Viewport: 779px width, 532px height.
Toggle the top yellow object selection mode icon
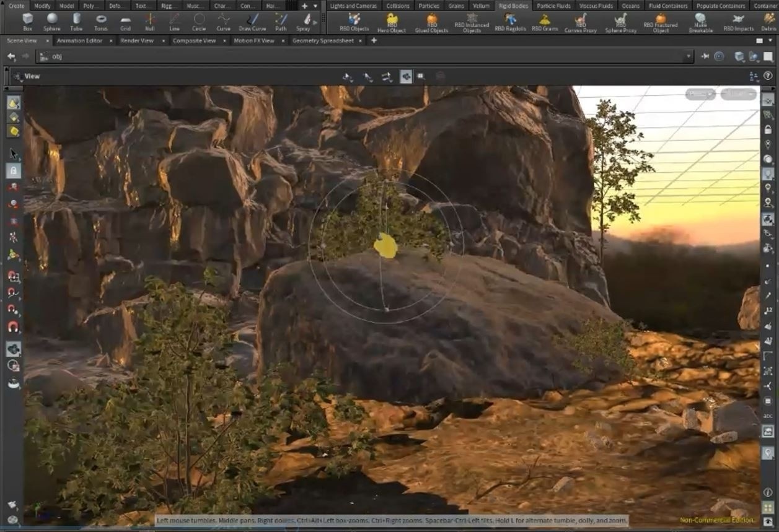tap(14, 103)
